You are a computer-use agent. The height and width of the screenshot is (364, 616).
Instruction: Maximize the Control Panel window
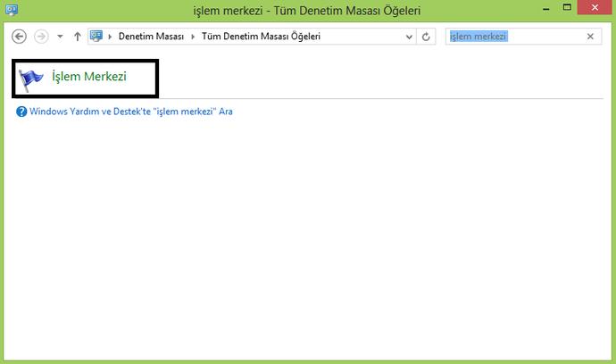click(x=567, y=7)
